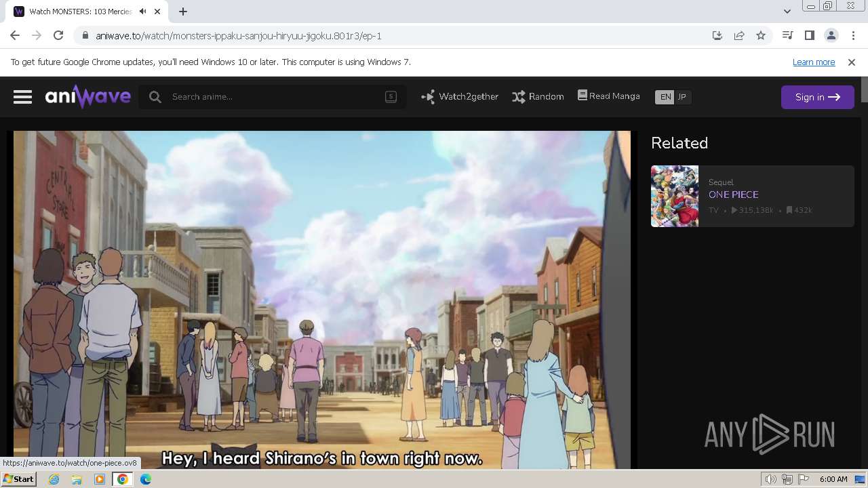This screenshot has width=868, height=488.
Task: Bookmark this page with the star icon
Action: click(761, 36)
